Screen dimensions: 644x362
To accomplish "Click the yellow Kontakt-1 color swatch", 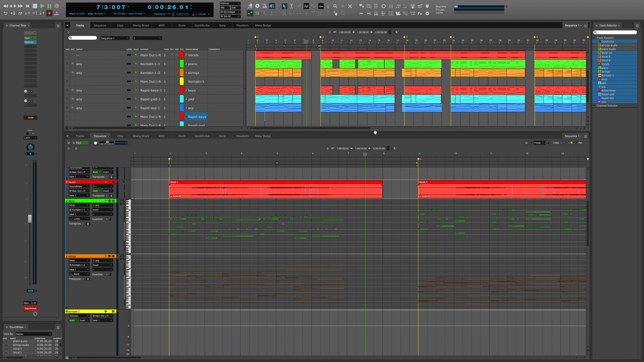I will click(x=182, y=82).
